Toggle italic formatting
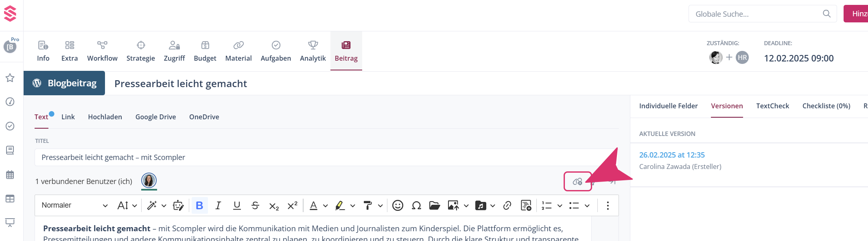This screenshot has height=241, width=868. click(x=218, y=206)
